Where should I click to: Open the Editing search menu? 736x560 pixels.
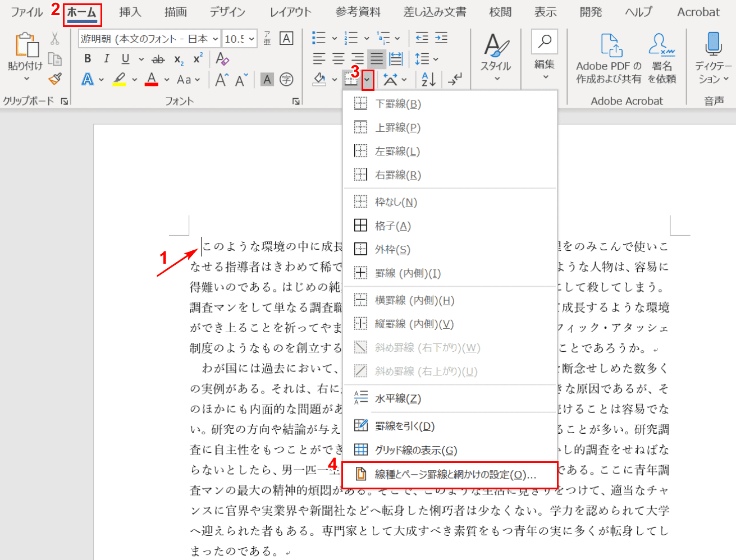tap(545, 56)
